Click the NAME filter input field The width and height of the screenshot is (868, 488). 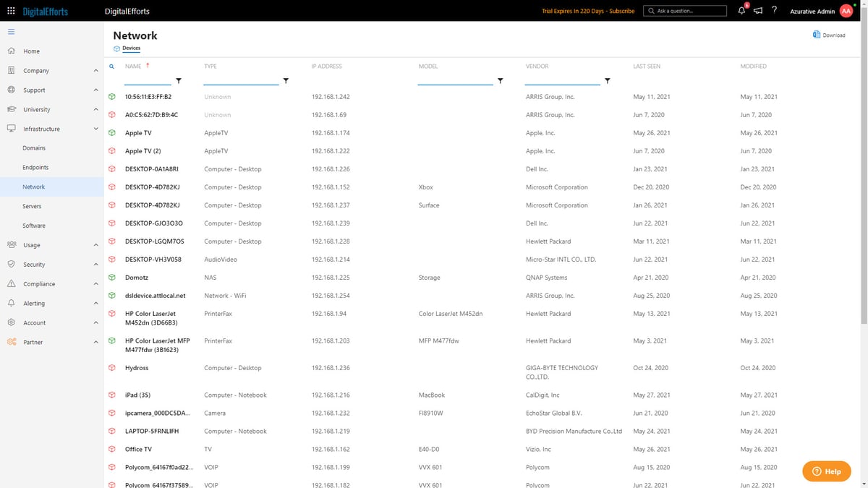coord(148,80)
